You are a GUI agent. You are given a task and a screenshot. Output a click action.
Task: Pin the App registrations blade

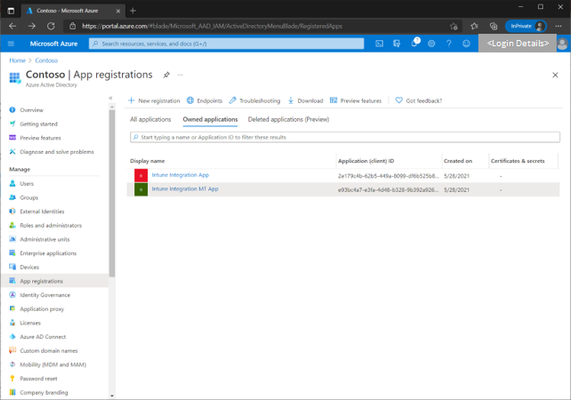click(x=166, y=75)
